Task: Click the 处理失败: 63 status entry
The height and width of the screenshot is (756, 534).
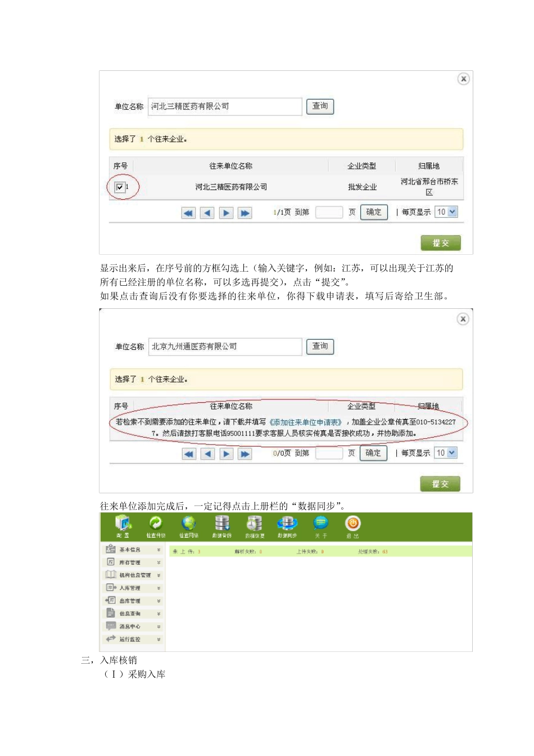Action: [x=373, y=552]
